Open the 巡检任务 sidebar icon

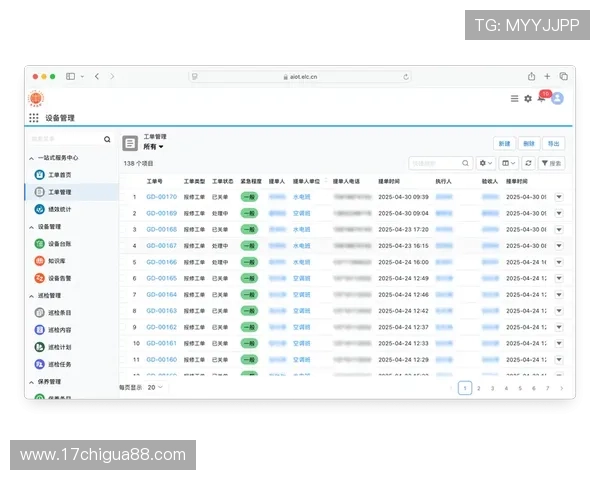(39, 364)
